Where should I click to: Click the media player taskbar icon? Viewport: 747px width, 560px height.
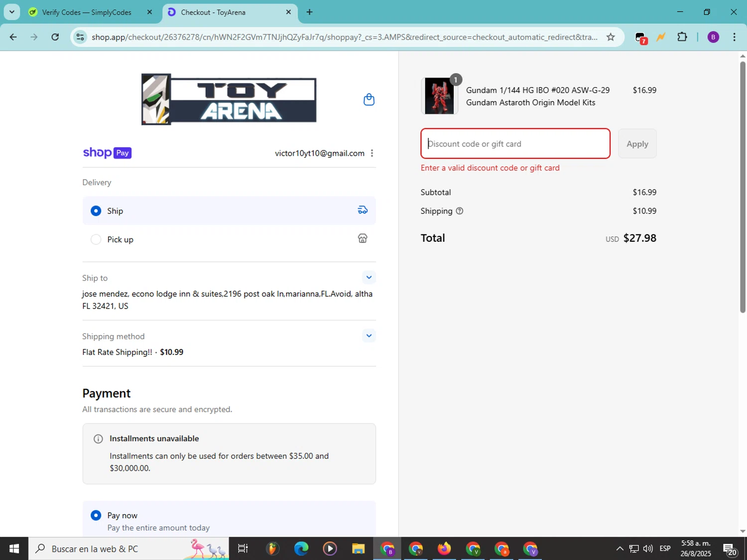pos(329,549)
